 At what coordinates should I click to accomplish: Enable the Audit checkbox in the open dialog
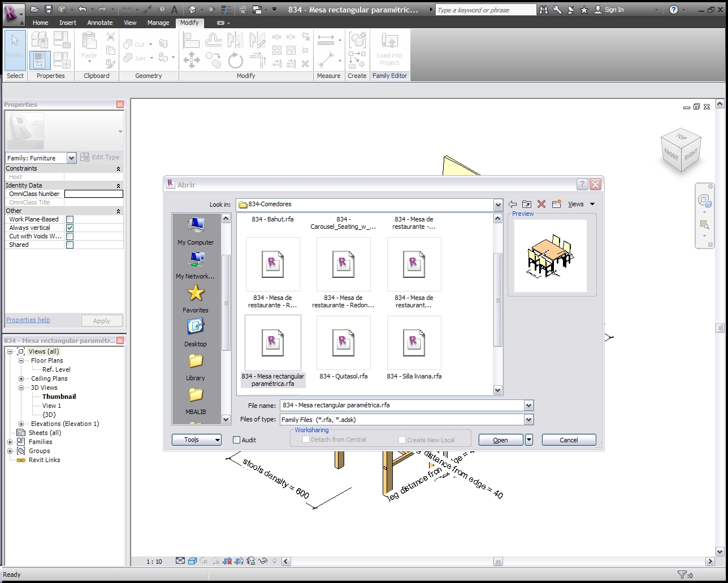coord(236,440)
